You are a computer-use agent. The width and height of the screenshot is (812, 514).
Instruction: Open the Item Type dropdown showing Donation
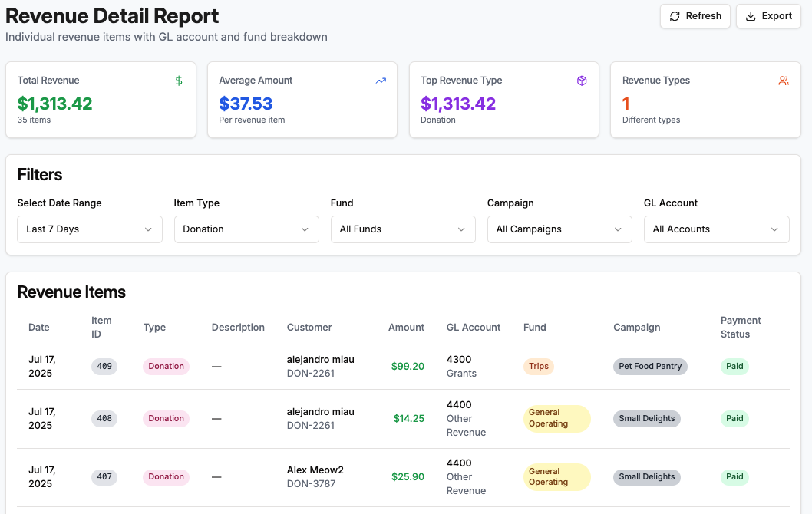[246, 229]
